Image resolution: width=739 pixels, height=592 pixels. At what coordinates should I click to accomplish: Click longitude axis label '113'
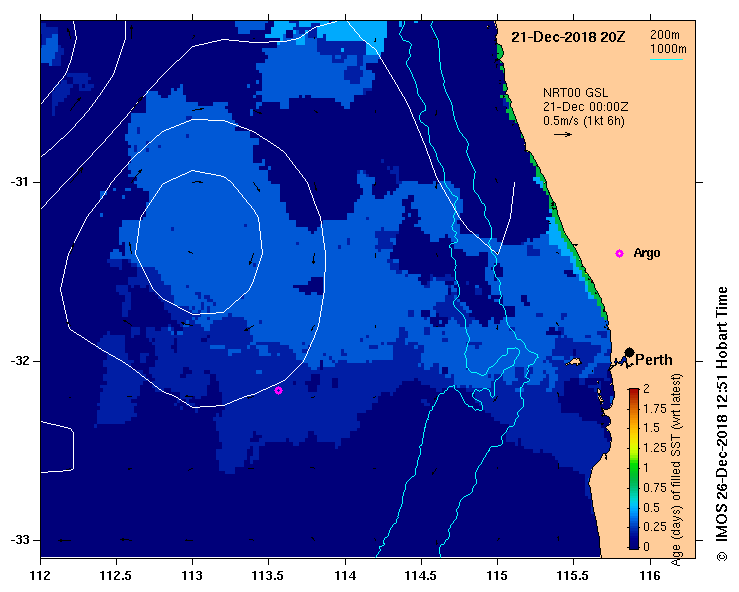(192, 576)
